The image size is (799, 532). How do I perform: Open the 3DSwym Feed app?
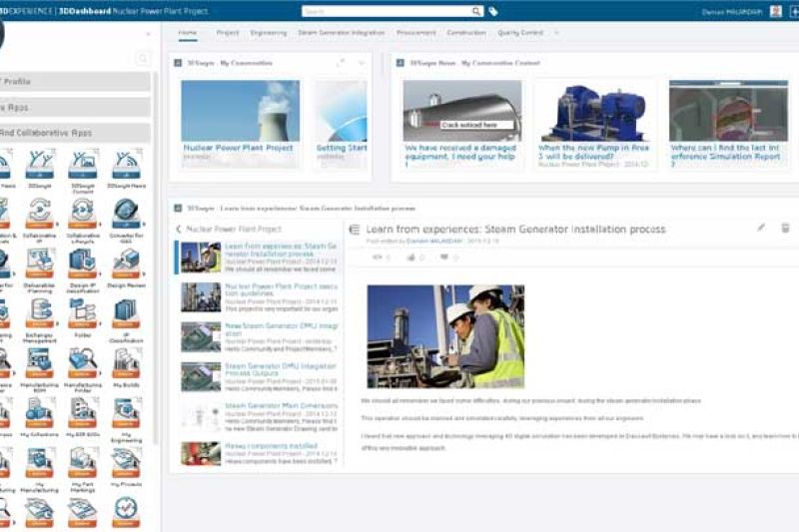(x=126, y=165)
